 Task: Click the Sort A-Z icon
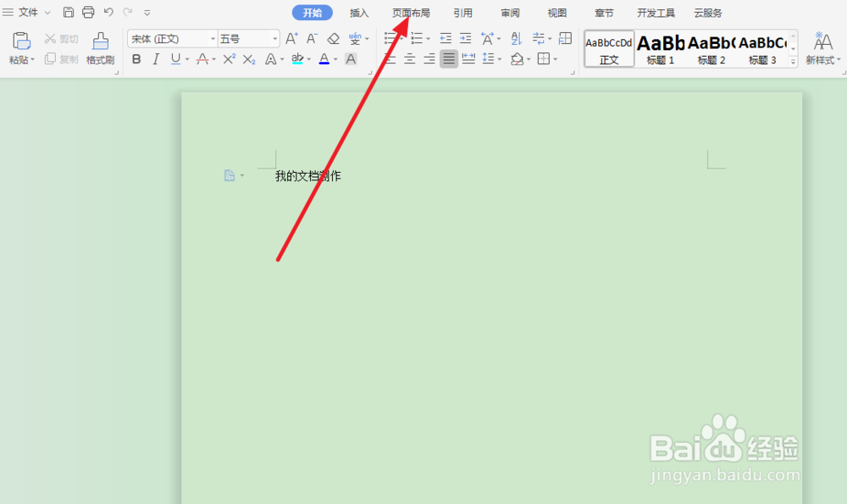517,38
